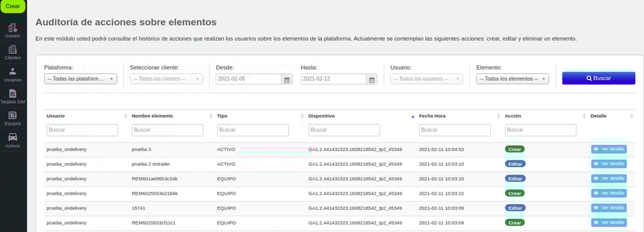The image size is (644, 232).
Task: Click the Editar badge for 15741
Action: 515,208
